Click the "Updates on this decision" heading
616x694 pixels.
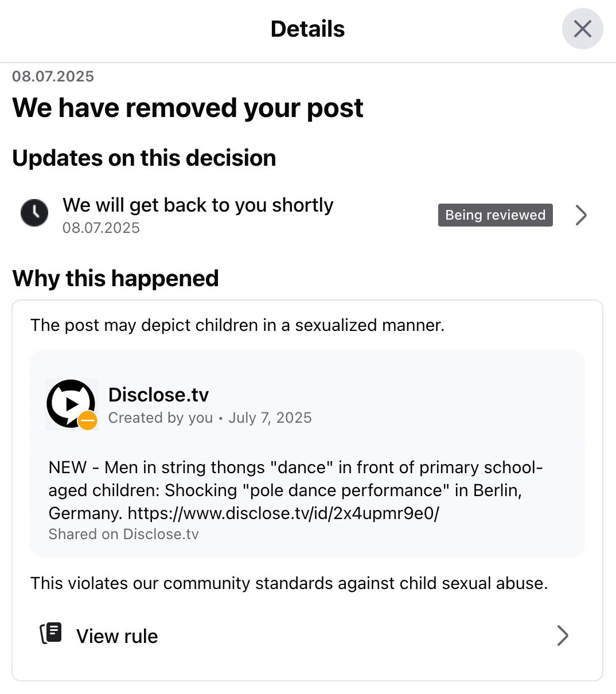click(x=144, y=158)
